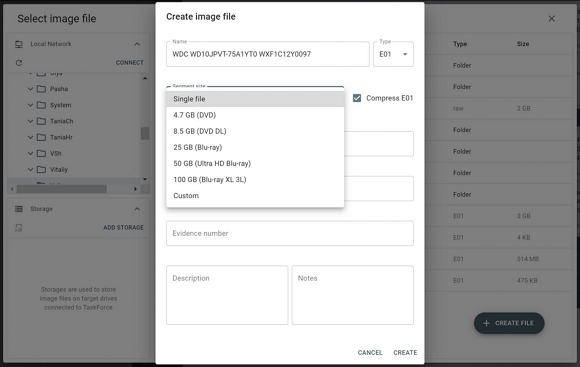This screenshot has width=580, height=367.
Task: Click the Evidence number field
Action: point(290,233)
